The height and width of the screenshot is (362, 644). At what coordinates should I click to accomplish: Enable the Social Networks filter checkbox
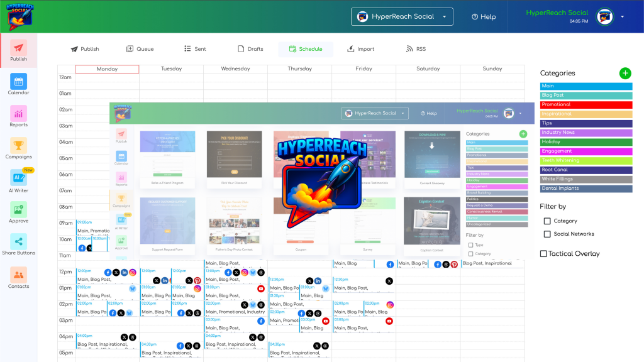(x=547, y=234)
